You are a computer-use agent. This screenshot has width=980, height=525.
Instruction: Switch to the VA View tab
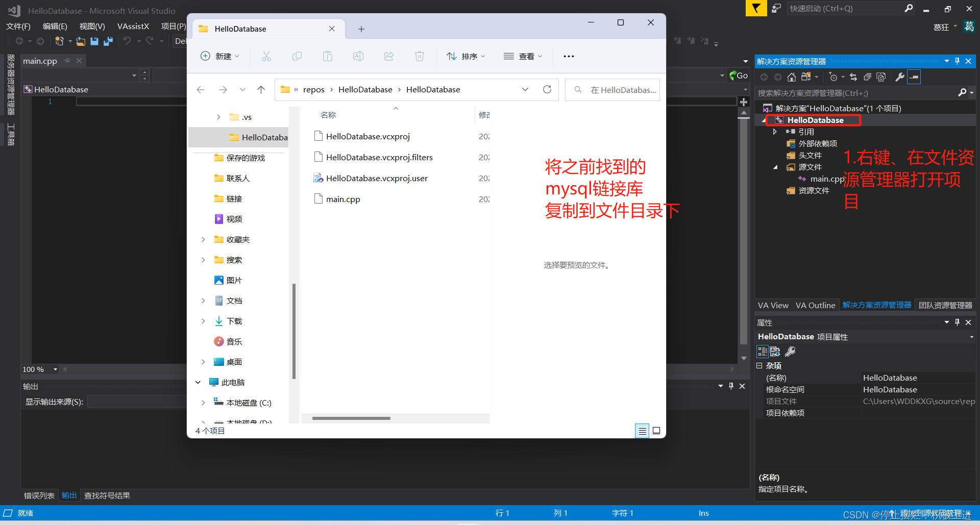pyautogui.click(x=773, y=305)
